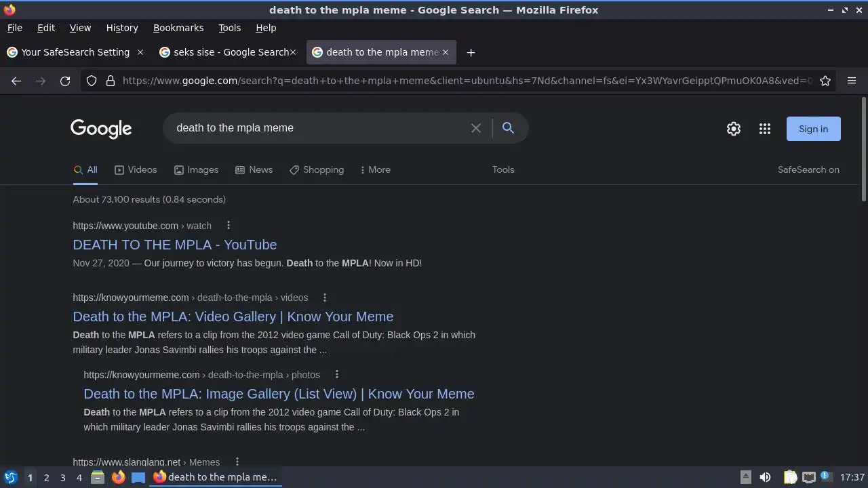Open the Firefox hamburger application menu
The height and width of the screenshot is (488, 868).
[x=852, y=81]
